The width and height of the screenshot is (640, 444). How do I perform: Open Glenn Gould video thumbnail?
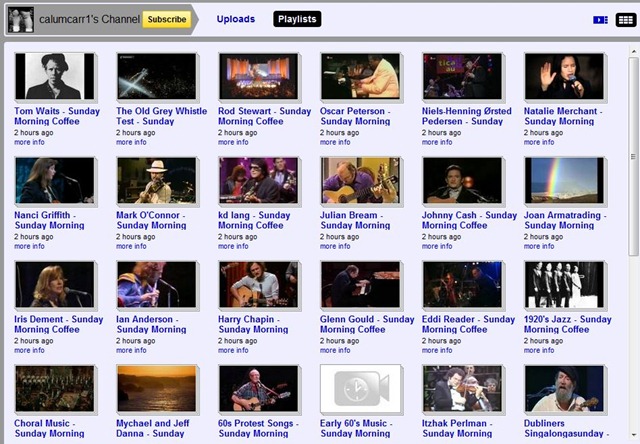[x=360, y=284]
